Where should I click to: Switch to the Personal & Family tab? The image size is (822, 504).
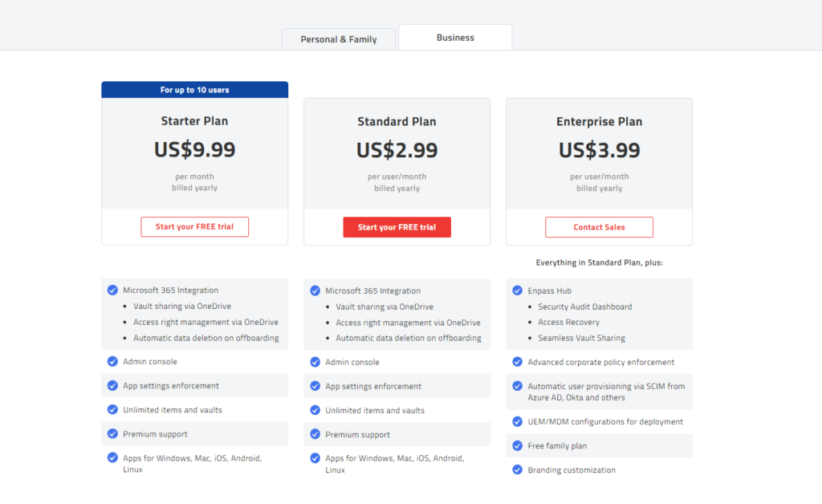(x=338, y=38)
